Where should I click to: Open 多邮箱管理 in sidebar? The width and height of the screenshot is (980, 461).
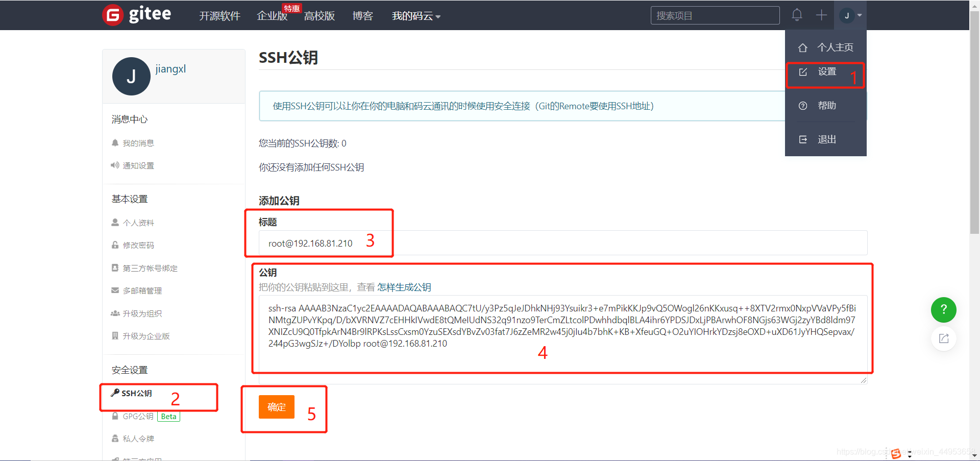click(142, 290)
